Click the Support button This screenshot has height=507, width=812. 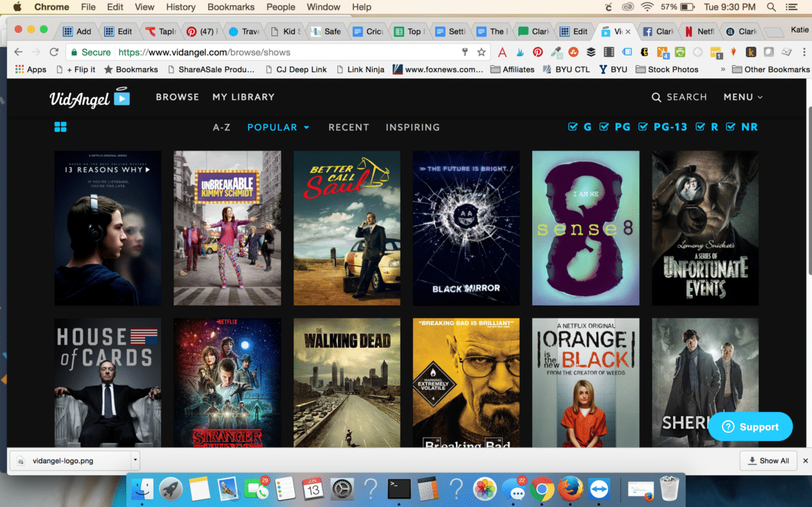coord(750,427)
